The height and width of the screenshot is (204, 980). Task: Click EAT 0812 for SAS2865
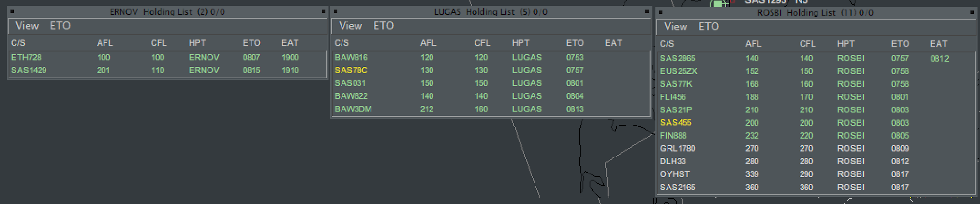939,59
